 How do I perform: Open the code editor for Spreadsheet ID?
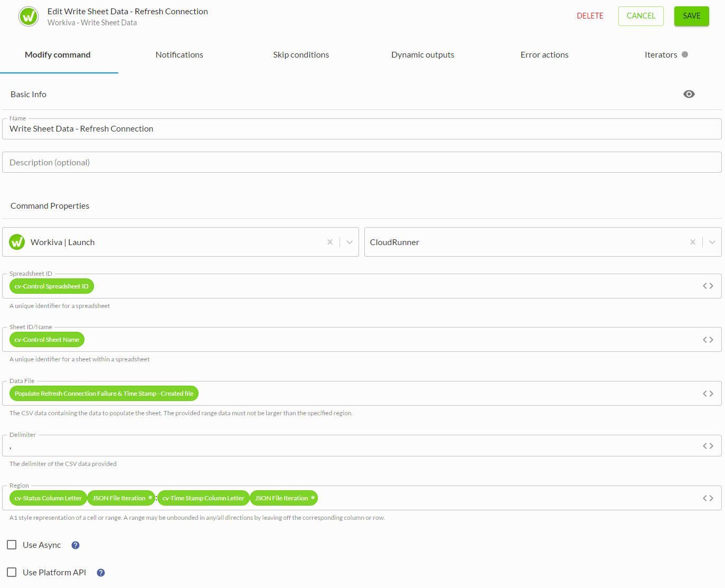708,286
